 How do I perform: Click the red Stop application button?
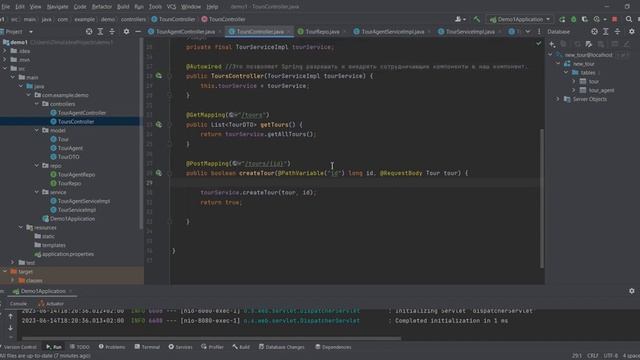pyautogui.click(x=615, y=19)
